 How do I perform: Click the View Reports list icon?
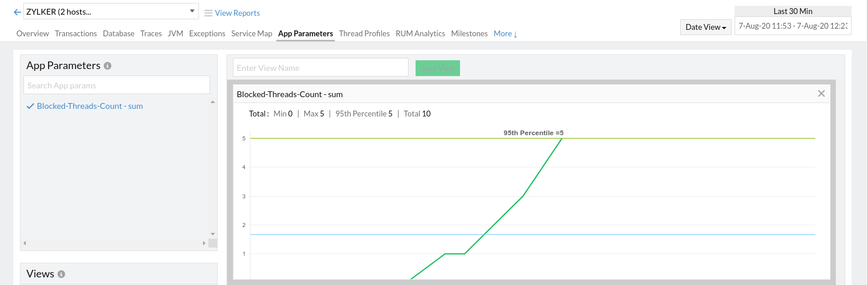pyautogui.click(x=208, y=13)
